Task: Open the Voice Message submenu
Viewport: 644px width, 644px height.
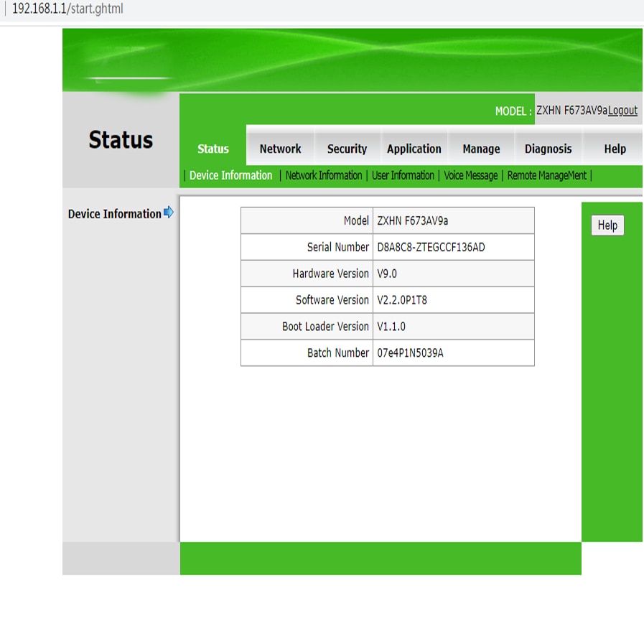Action: click(471, 175)
